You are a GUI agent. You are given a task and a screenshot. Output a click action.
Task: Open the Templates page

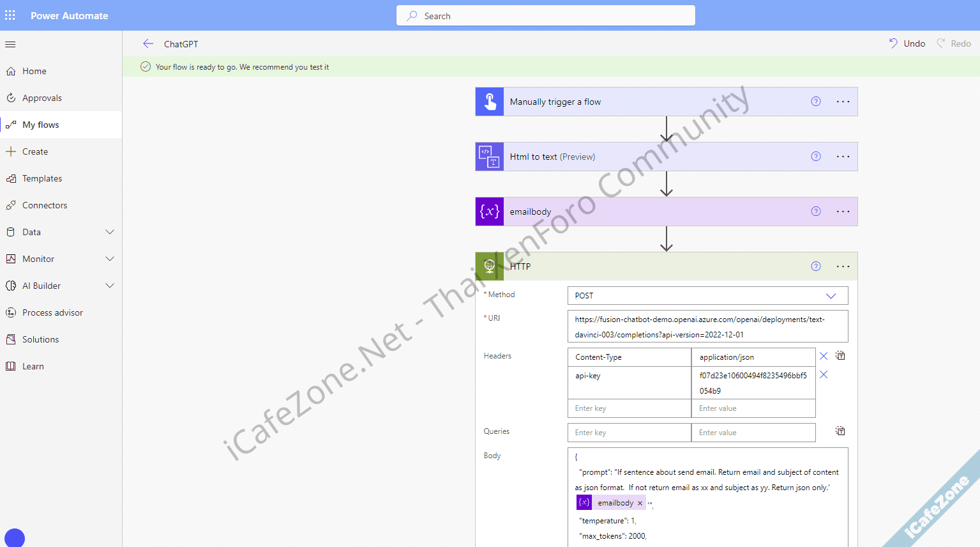point(42,178)
